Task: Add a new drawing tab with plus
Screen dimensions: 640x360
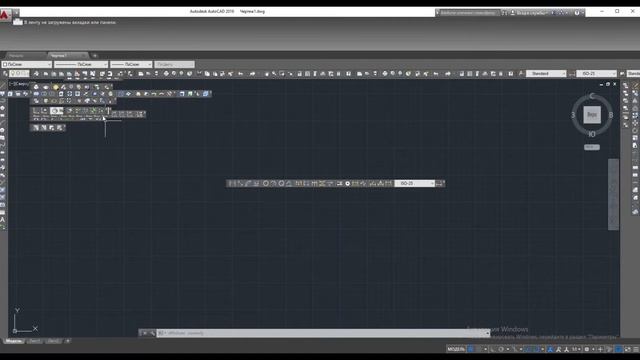Action: [x=95, y=56]
